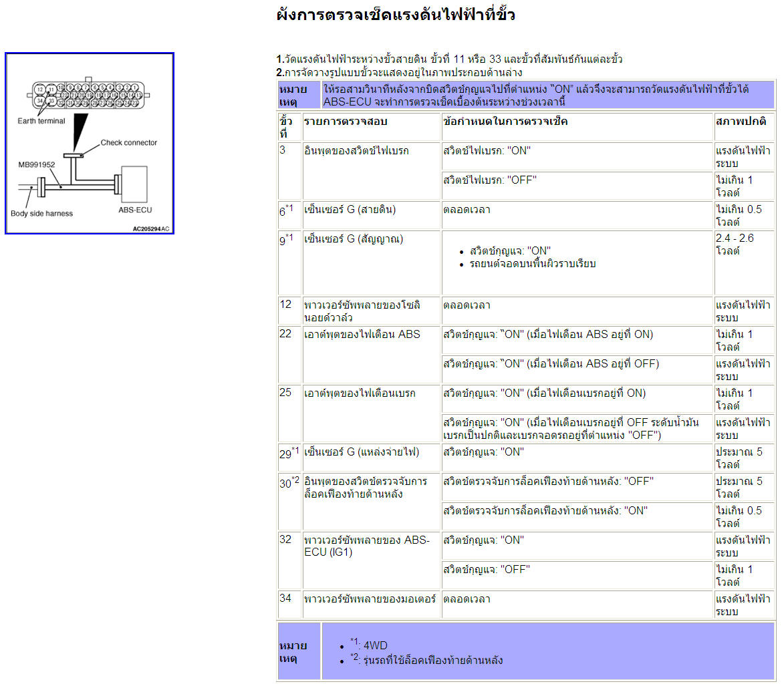Click เซ็นเซอร์ G (สัญญาณ) cell
Screen dimensions: 784x686
tap(372, 263)
